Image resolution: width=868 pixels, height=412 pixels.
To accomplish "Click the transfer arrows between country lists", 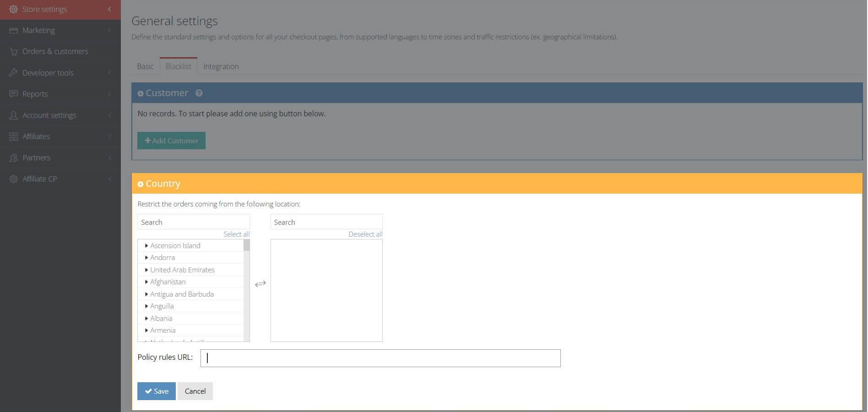I will point(260,284).
